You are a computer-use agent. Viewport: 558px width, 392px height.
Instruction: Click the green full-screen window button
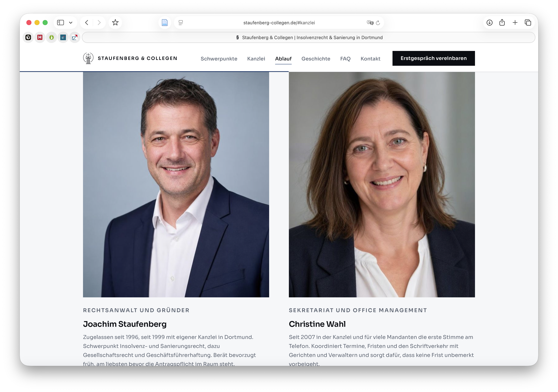45,23
